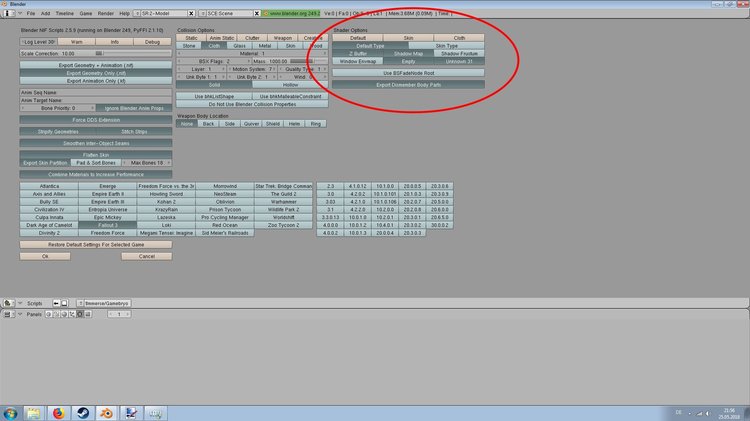Click the Blender taskbar icon
Screen dimensions: 750x421
(x=107, y=413)
